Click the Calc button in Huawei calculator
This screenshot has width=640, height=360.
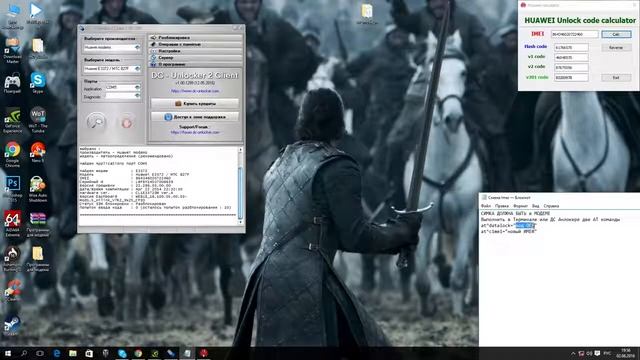point(616,34)
